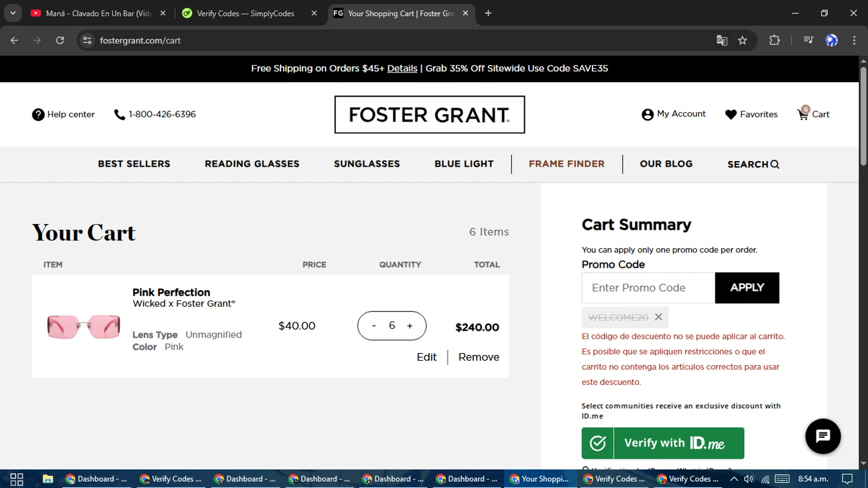Open the volume control icon
Image resolution: width=868 pixels, height=488 pixels.
749,479
